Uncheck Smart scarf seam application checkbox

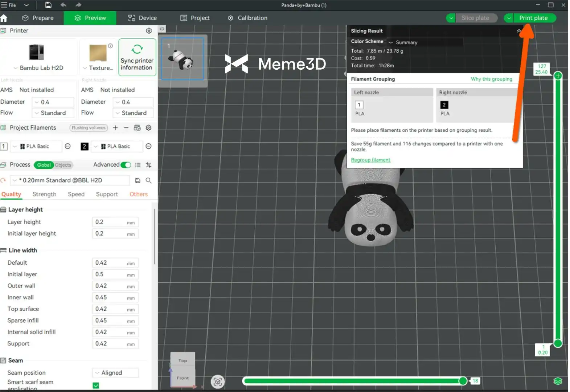[x=96, y=385]
